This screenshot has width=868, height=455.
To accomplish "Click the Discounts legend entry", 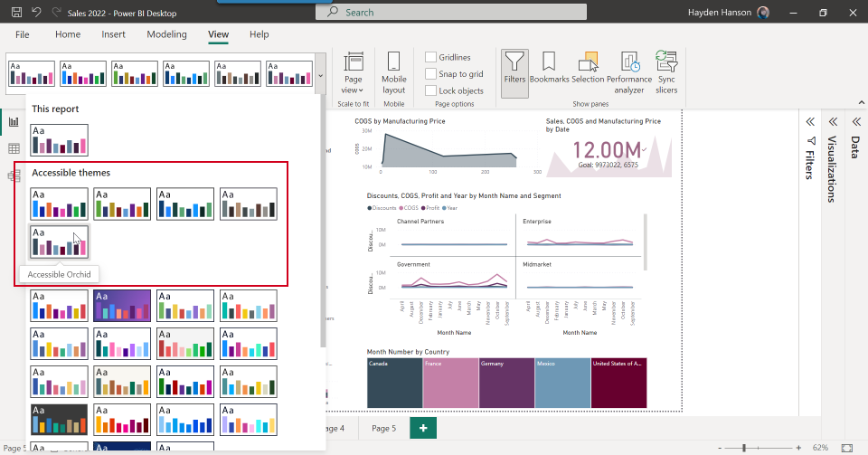I will (x=382, y=208).
